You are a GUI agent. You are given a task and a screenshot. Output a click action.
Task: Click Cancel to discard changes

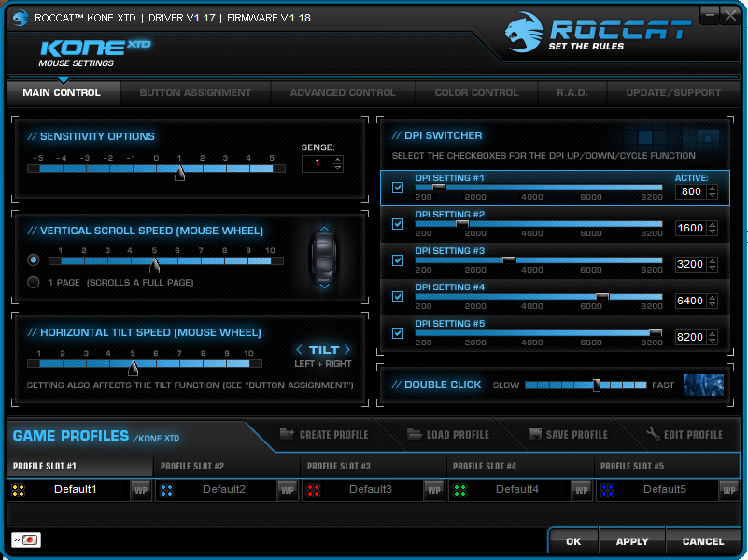pos(703,542)
